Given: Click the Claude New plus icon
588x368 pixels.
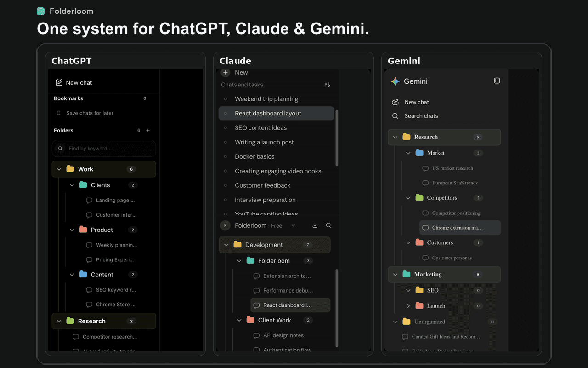Looking at the screenshot, I should pos(226,72).
